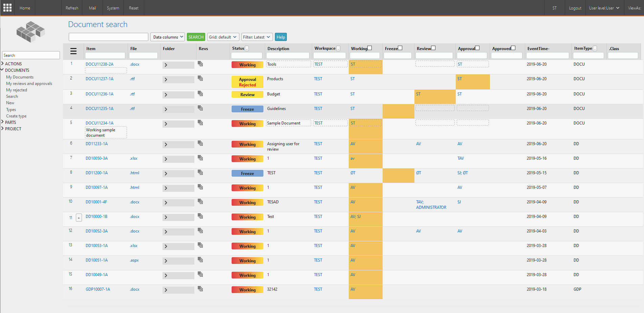Viewport: 644px width, 313px height.
Task: Click the green SEARCH button
Action: [x=196, y=37]
